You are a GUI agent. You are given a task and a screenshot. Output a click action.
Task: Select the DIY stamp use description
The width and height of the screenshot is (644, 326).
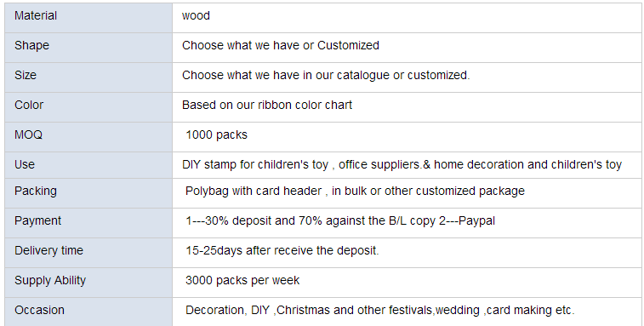point(402,165)
